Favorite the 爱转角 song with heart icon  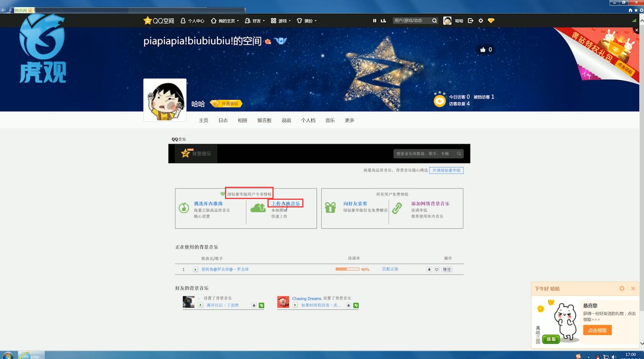[x=437, y=269]
